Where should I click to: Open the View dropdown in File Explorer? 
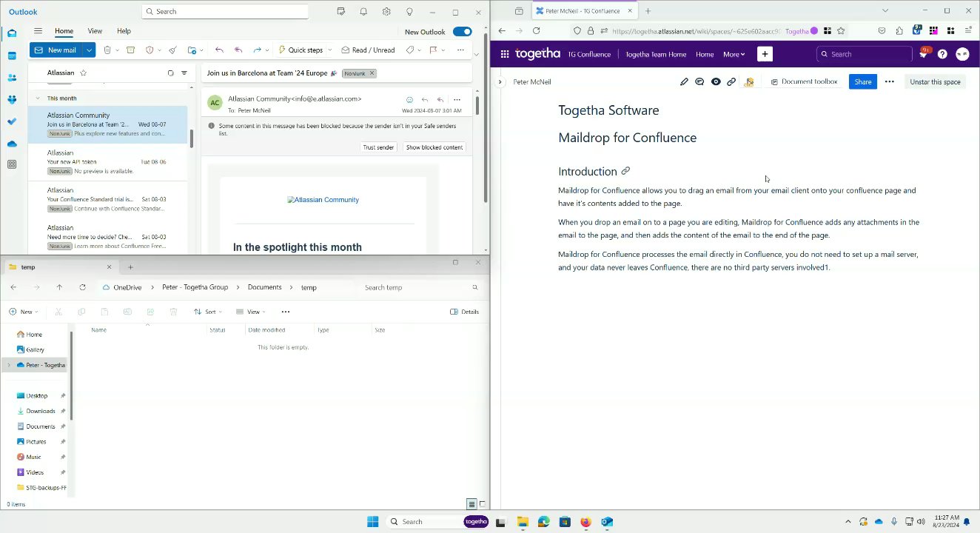tap(251, 312)
